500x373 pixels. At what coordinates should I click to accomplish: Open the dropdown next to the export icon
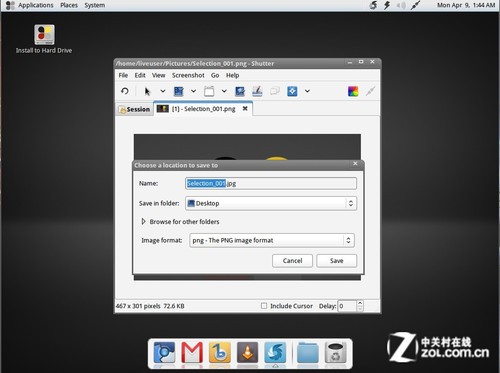coord(307,91)
